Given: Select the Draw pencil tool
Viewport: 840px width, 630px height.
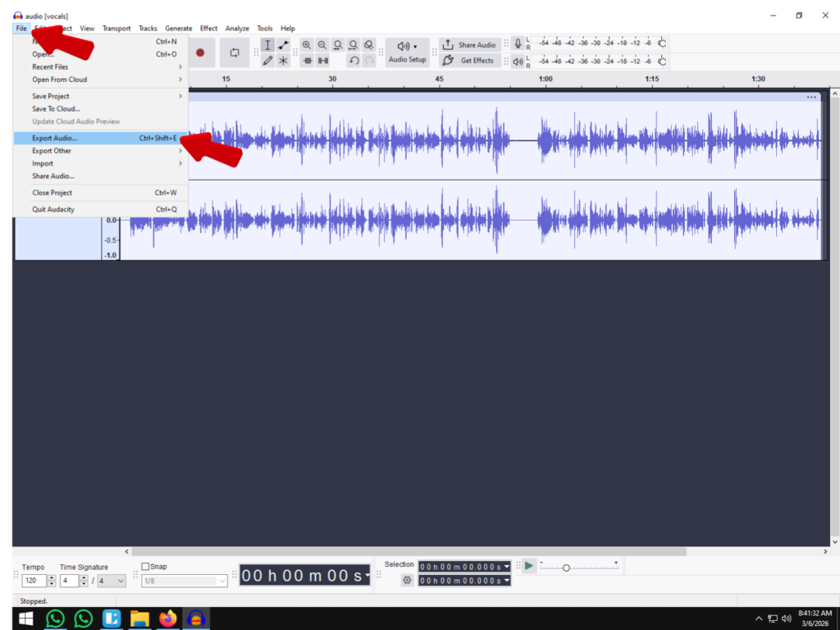Looking at the screenshot, I should tap(267, 61).
